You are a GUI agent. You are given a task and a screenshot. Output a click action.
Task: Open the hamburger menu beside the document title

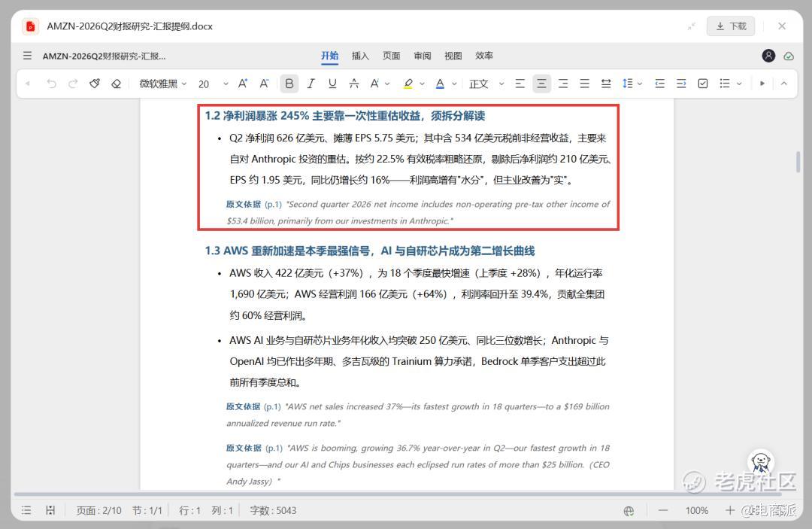coord(27,56)
